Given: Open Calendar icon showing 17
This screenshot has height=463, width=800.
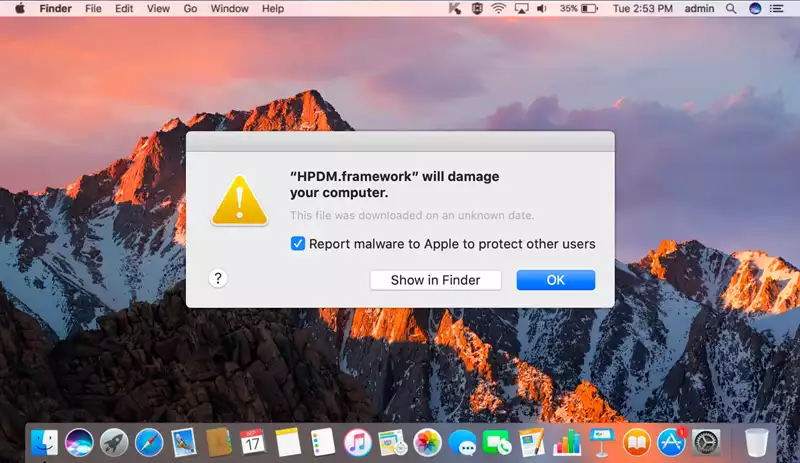Looking at the screenshot, I should coord(253,443).
